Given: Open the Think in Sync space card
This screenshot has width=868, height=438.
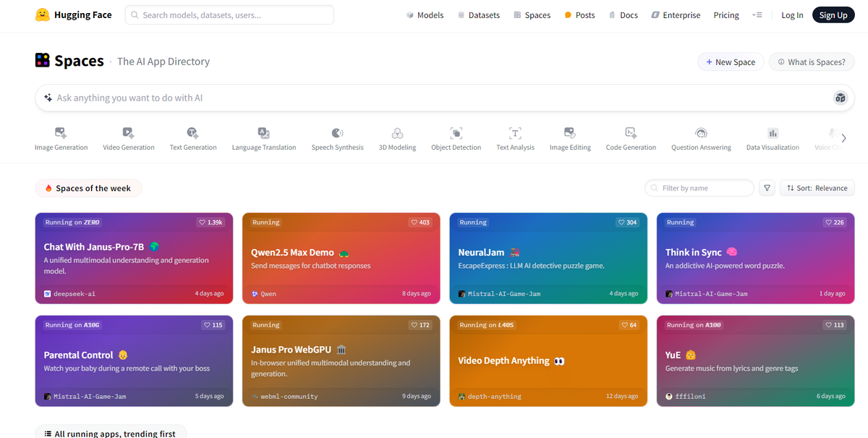Looking at the screenshot, I should tap(756, 258).
